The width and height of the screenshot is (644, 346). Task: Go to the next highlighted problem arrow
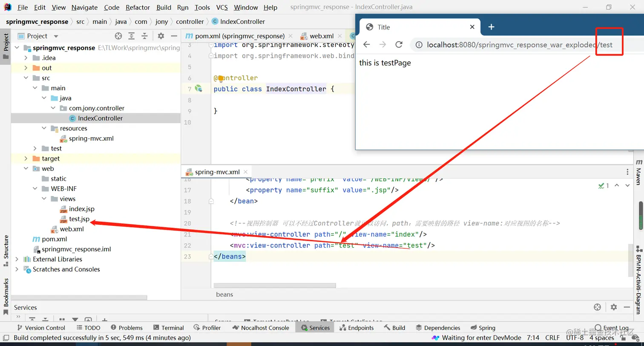627,185
